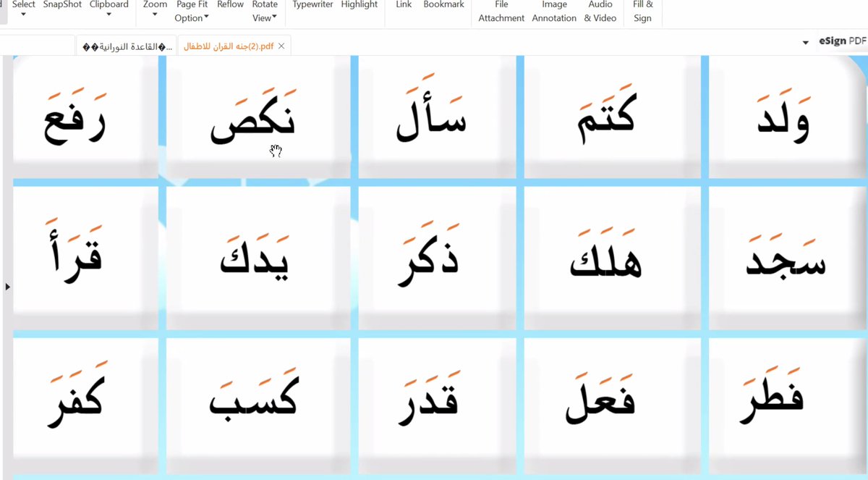
Task: Open the Fill & Sign tool
Action: tap(642, 11)
